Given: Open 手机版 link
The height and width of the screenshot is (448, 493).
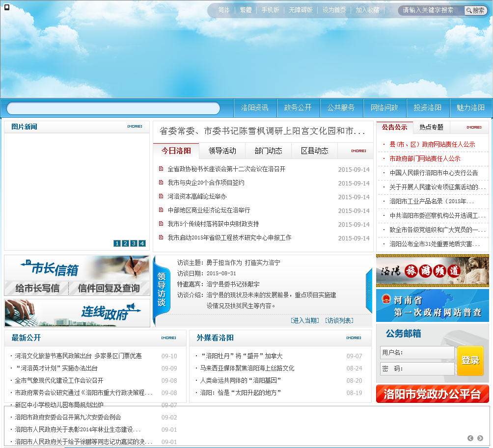Looking at the screenshot, I should tap(271, 10).
